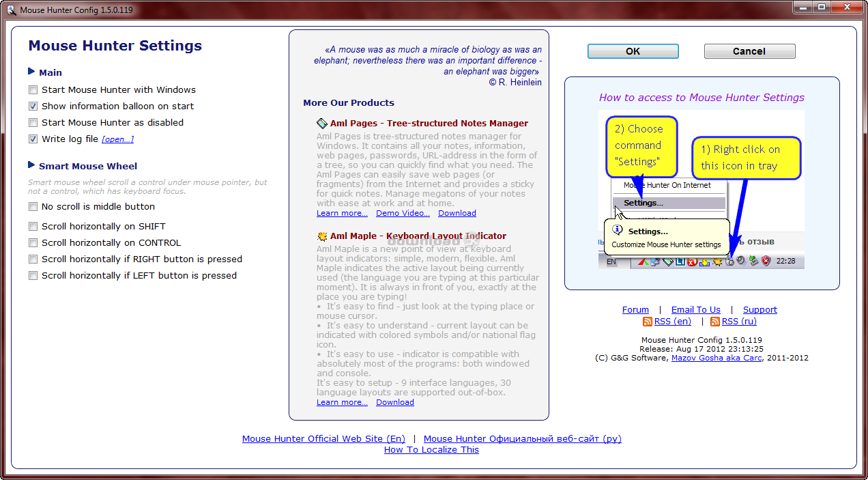Enable scroll horizontally if LEFT button pressed

(x=33, y=276)
